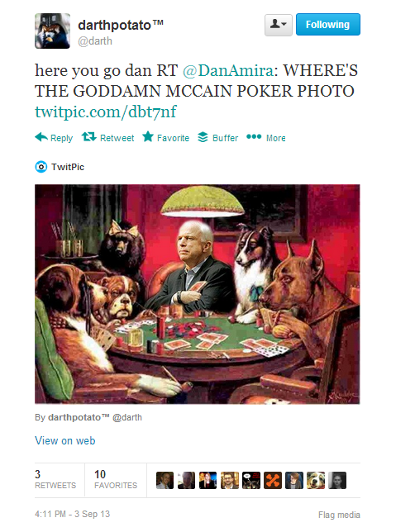Viewport: 396px width, 532px height.
Task: Click Flag media link
Action: (339, 515)
